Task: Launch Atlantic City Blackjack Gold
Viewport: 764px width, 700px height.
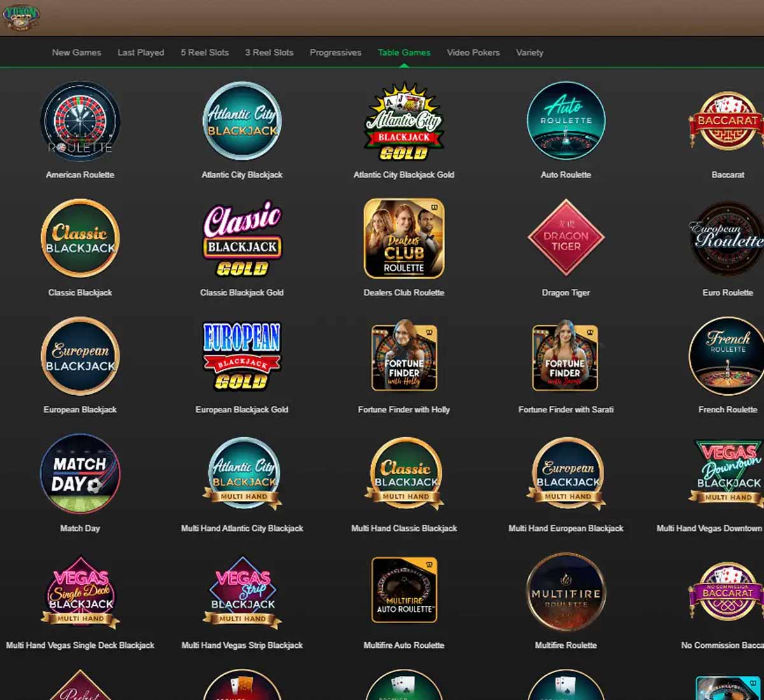Action: coord(404,122)
